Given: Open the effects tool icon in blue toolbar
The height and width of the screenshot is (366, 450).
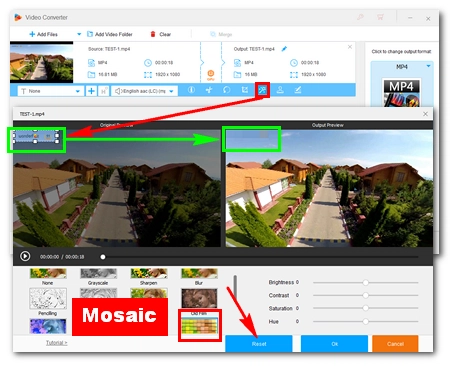Looking at the screenshot, I should click(x=262, y=90).
